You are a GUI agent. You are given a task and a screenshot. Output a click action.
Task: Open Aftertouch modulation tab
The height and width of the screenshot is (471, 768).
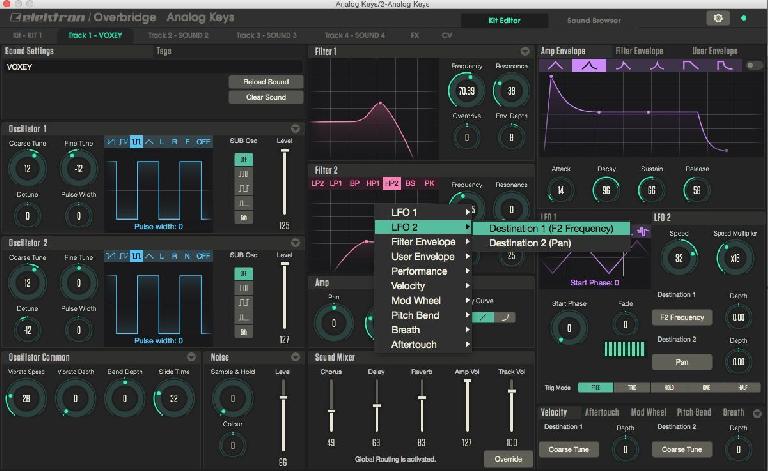601,412
